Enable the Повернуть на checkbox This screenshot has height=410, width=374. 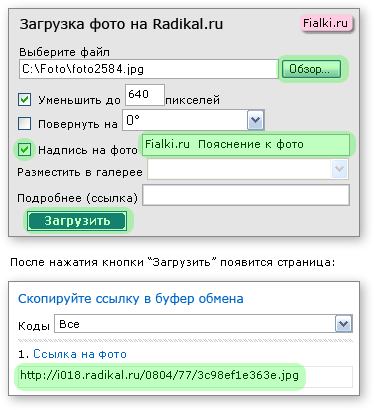pos(24,123)
